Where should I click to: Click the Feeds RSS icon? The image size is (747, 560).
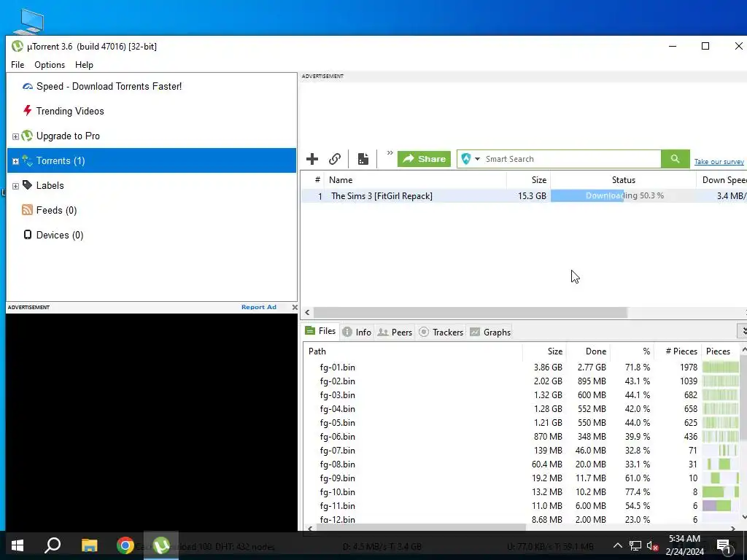[27, 210]
